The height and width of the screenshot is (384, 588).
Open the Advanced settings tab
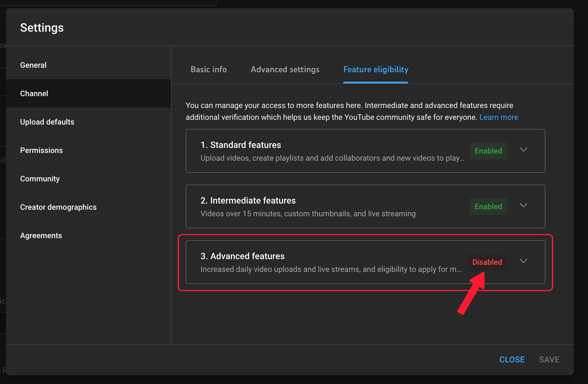pyautogui.click(x=285, y=69)
